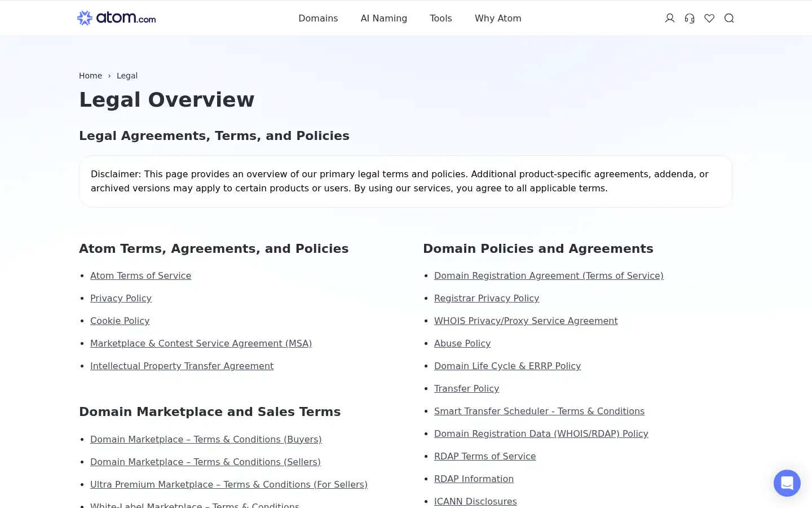Open Abuse Policy link
812x508 pixels.
click(x=462, y=343)
